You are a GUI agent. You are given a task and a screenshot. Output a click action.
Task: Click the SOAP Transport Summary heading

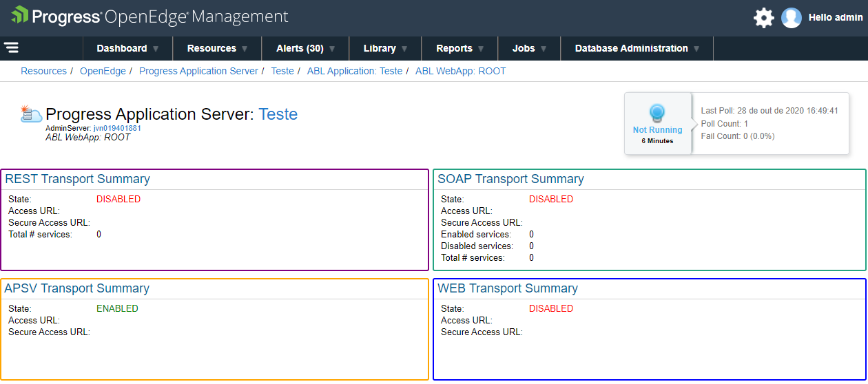(510, 179)
